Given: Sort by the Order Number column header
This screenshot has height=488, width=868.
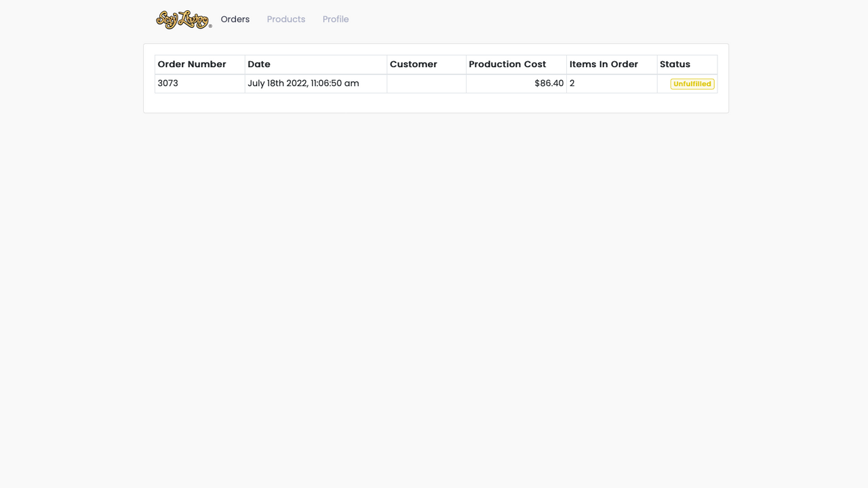Looking at the screenshot, I should [x=192, y=64].
